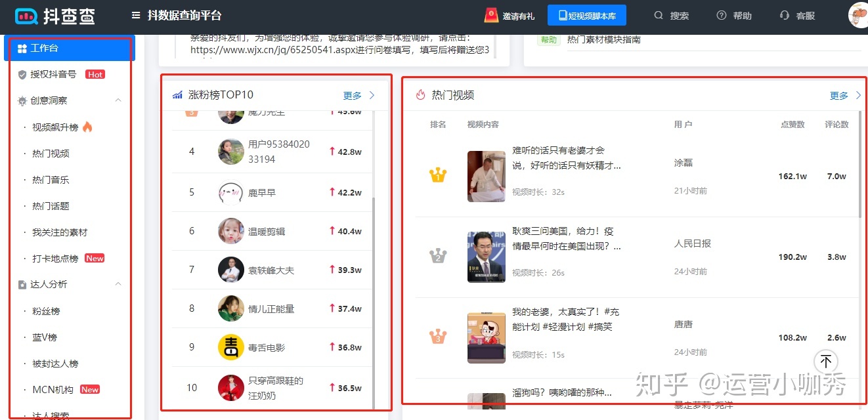868x420 pixels.
Task: Click 更多 link in 热门视频 panel
Action: 844,95
